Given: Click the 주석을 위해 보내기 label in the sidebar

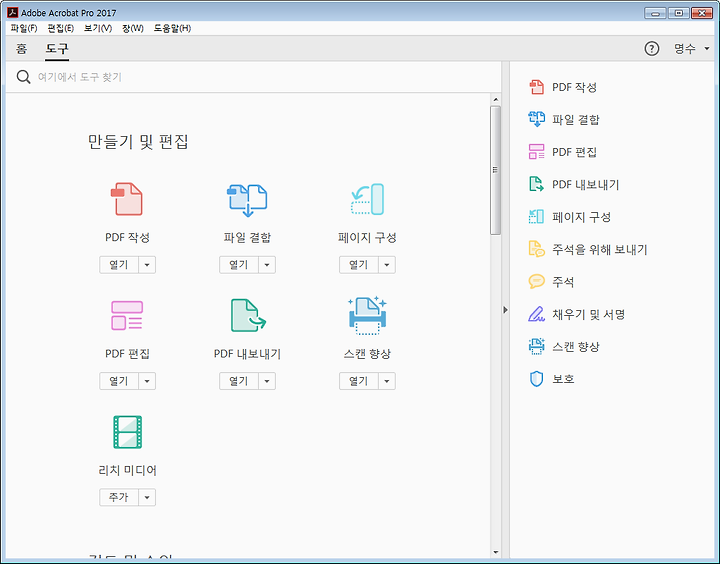Looking at the screenshot, I should (x=599, y=249).
